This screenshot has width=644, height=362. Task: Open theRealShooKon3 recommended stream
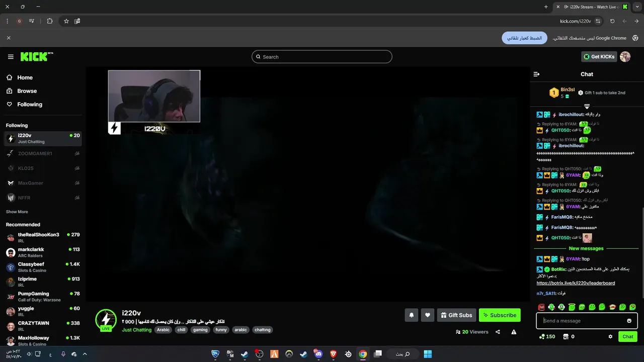43,237
